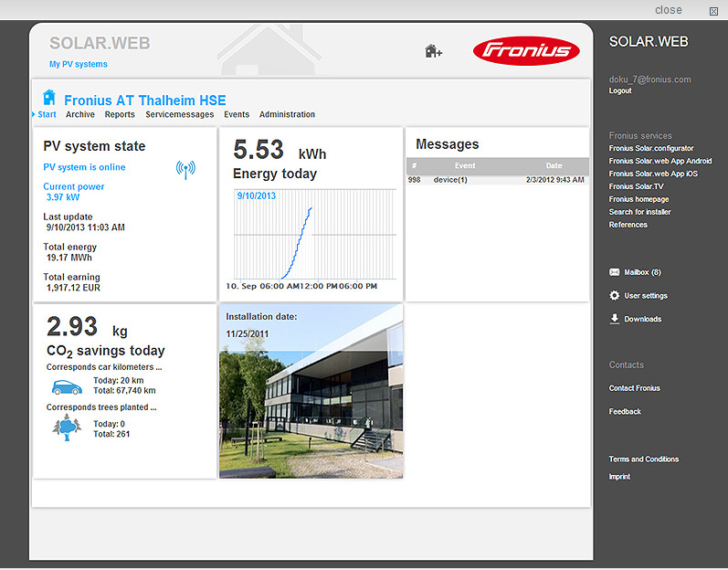
Task: Open User settings link text
Action: 646,296
